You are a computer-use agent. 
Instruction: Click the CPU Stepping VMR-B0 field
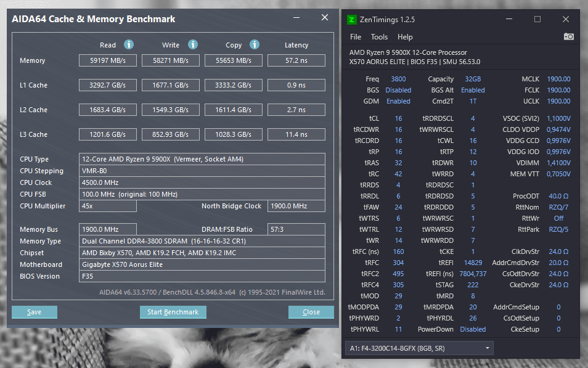coord(202,171)
